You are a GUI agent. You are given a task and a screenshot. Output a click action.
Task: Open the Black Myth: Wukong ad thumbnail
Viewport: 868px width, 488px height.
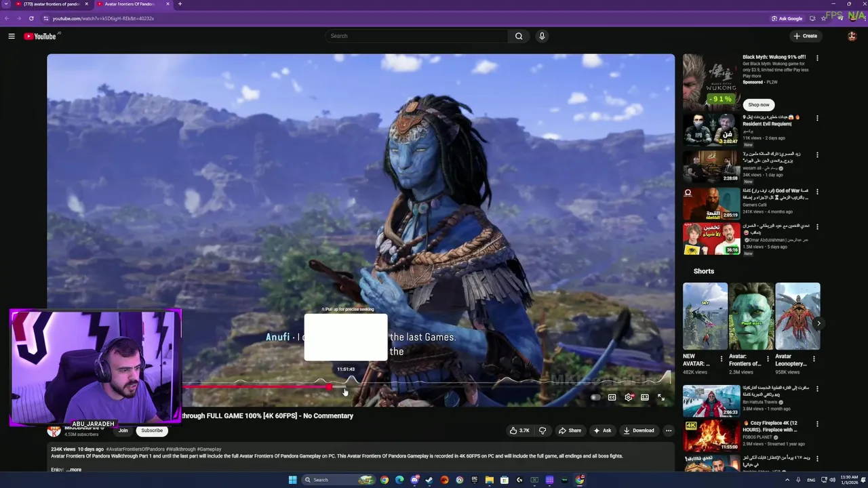pyautogui.click(x=711, y=81)
